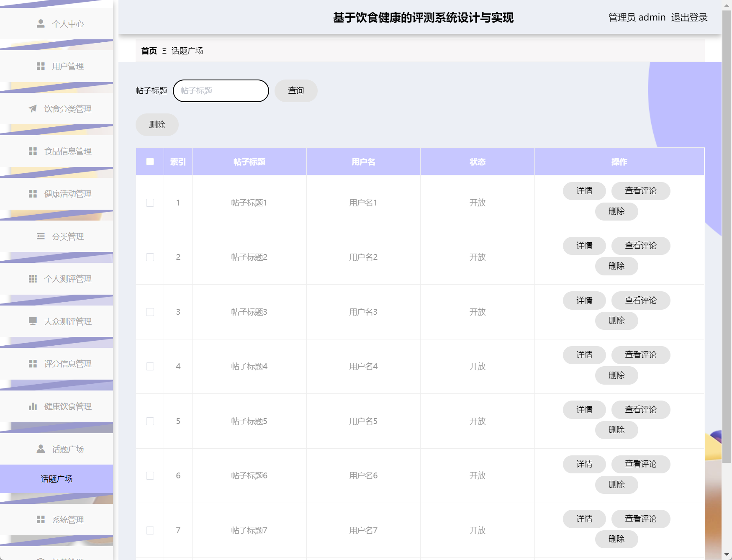Delete the row 帖子标题3

(x=616, y=321)
